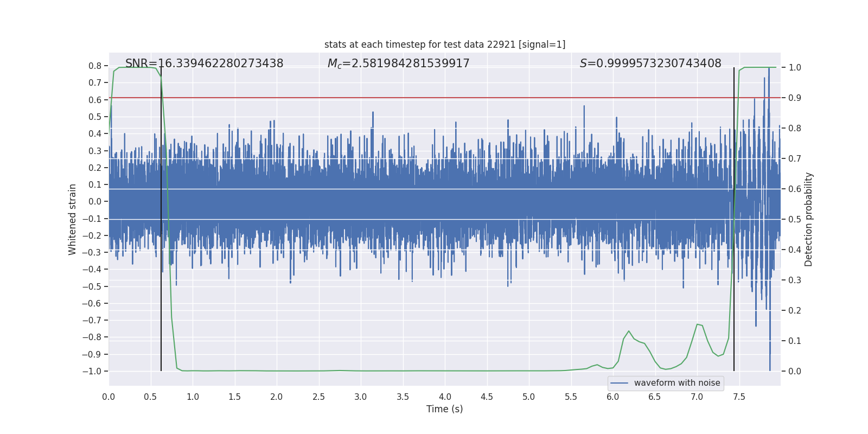Click the plot title mentioning test data 22921

coord(445,44)
